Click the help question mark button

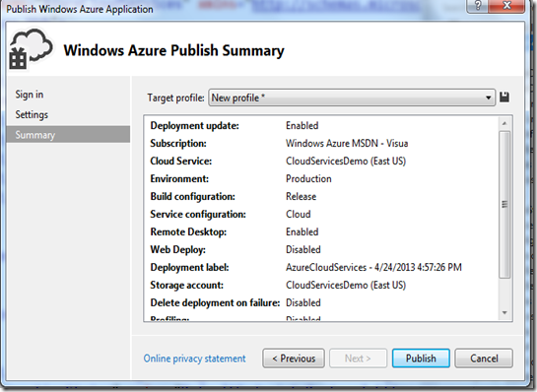tap(478, 6)
